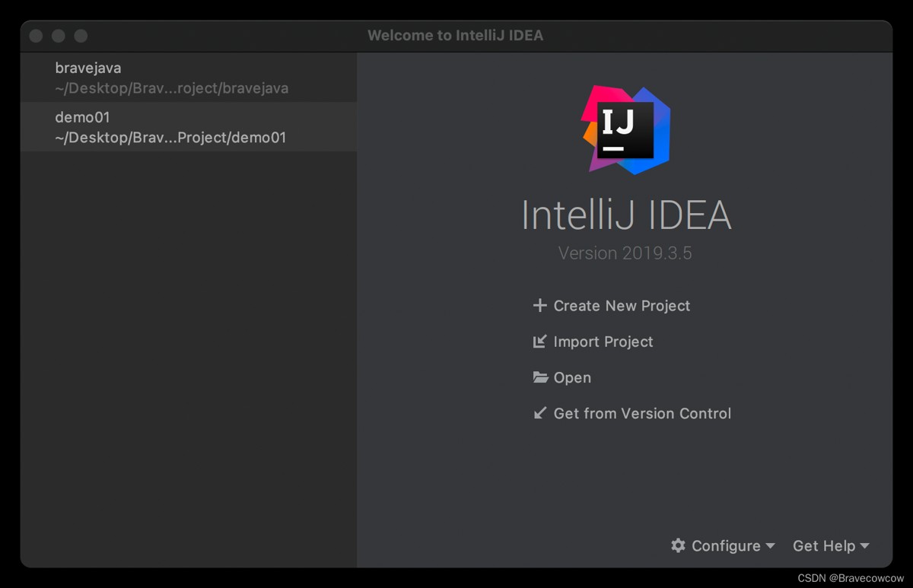Click the Open folder icon
Screen dimensions: 913x588
(x=540, y=377)
